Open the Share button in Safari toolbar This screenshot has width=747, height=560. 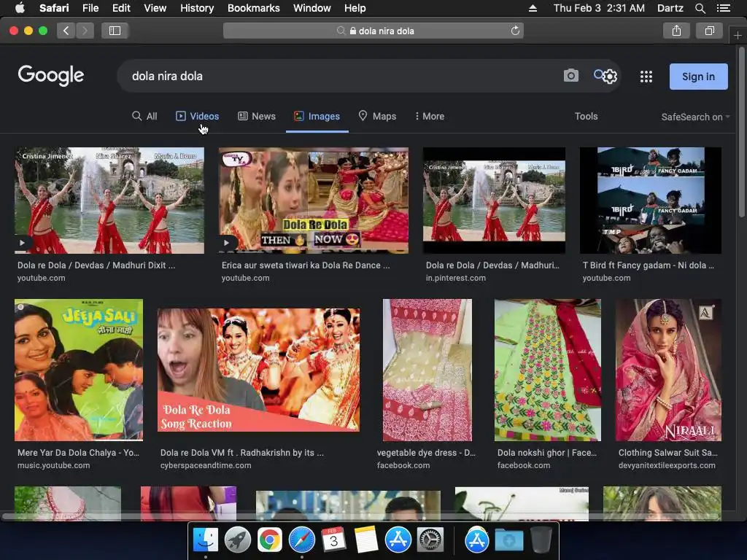click(676, 31)
